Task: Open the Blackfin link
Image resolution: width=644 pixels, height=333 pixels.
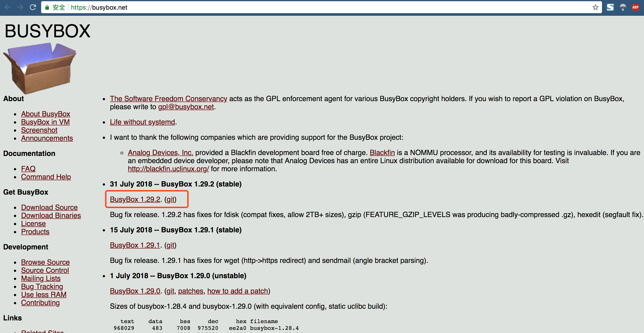Action: click(382, 153)
